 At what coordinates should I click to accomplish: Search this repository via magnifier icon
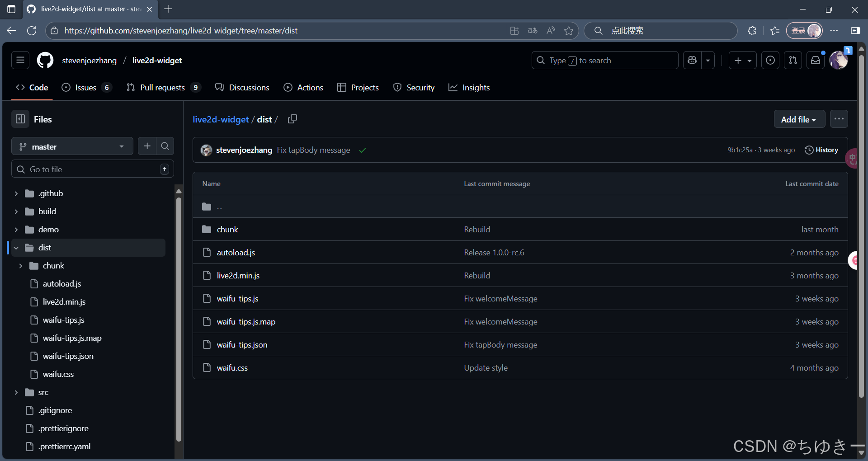click(x=165, y=146)
